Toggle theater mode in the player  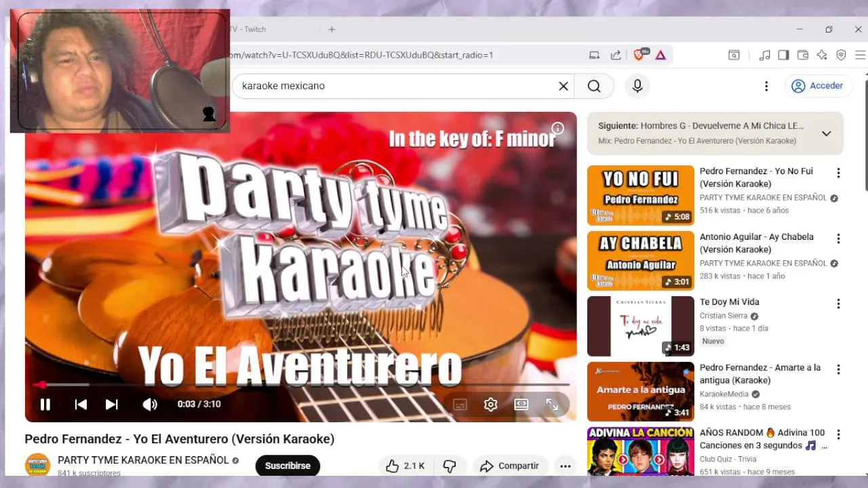[521, 405]
